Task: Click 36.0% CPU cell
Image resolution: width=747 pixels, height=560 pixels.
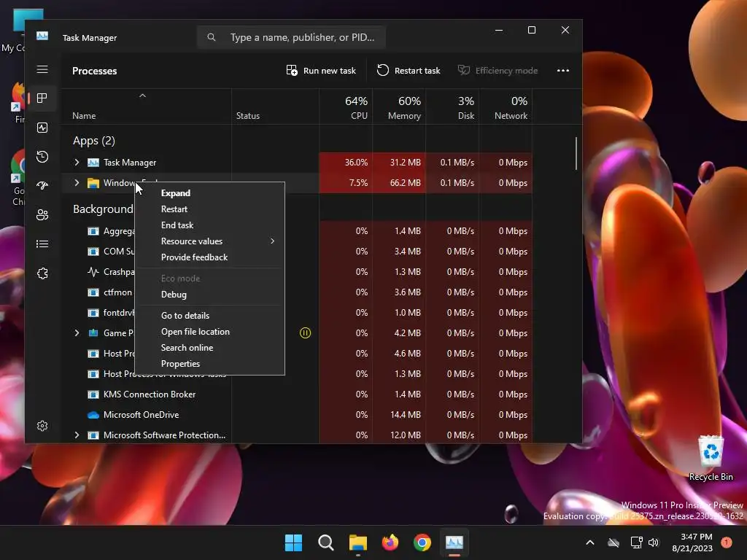Action: (347, 163)
